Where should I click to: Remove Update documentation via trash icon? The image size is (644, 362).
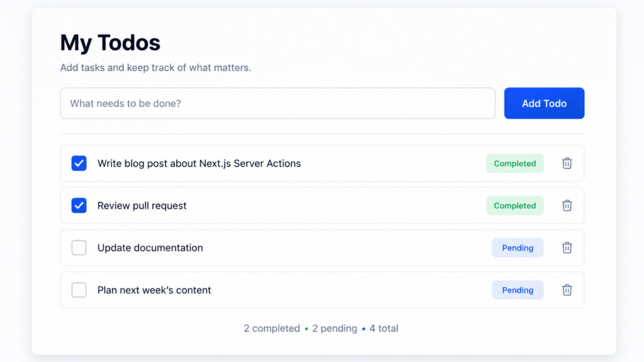click(567, 248)
